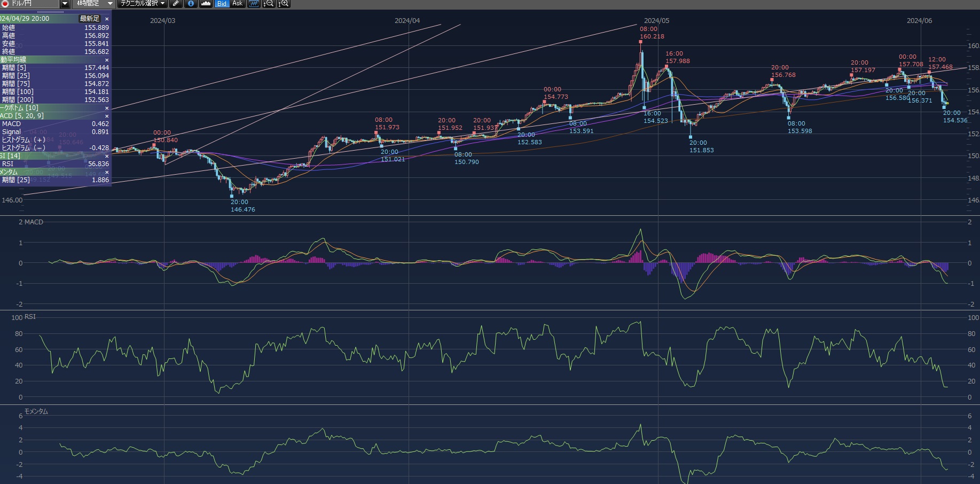Switch price display to Ask

(x=238, y=4)
